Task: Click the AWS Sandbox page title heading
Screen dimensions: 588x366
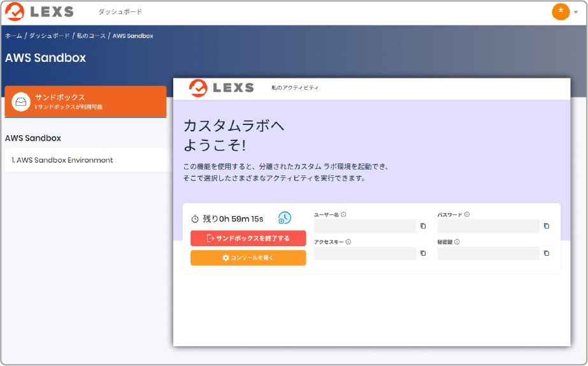Action: [x=45, y=58]
